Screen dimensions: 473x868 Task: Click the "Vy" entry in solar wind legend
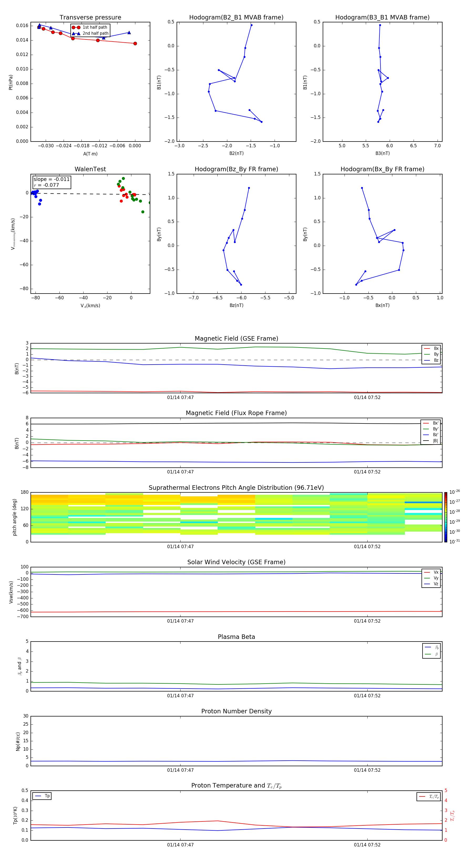[431, 578]
